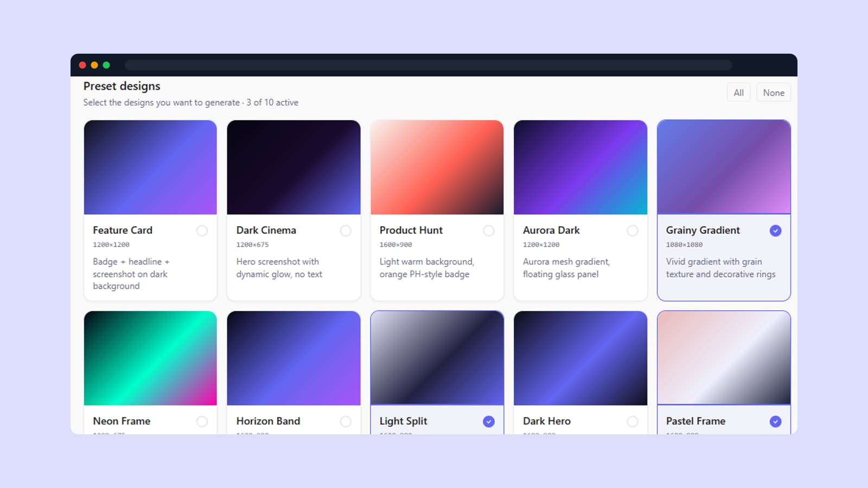Enable the Aurora Dark preset
Image resolution: width=868 pixels, height=488 pixels.
pos(633,230)
